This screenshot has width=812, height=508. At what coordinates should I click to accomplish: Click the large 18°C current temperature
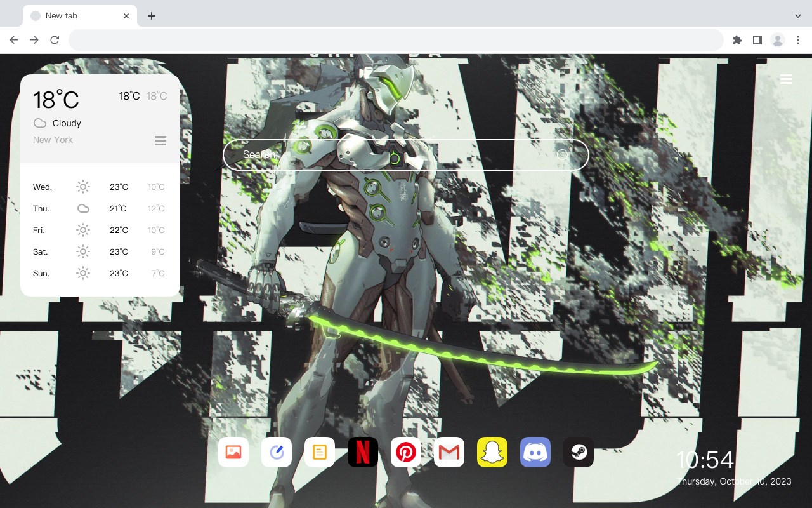56,100
